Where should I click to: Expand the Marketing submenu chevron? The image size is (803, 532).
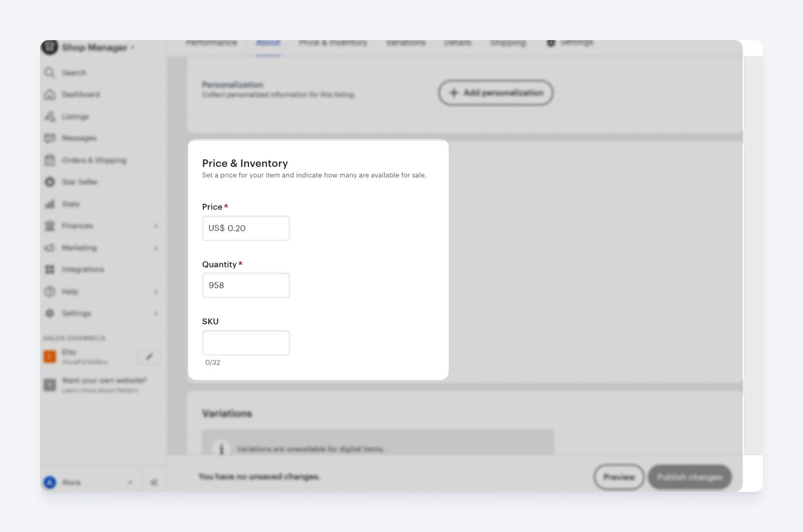[156, 248]
